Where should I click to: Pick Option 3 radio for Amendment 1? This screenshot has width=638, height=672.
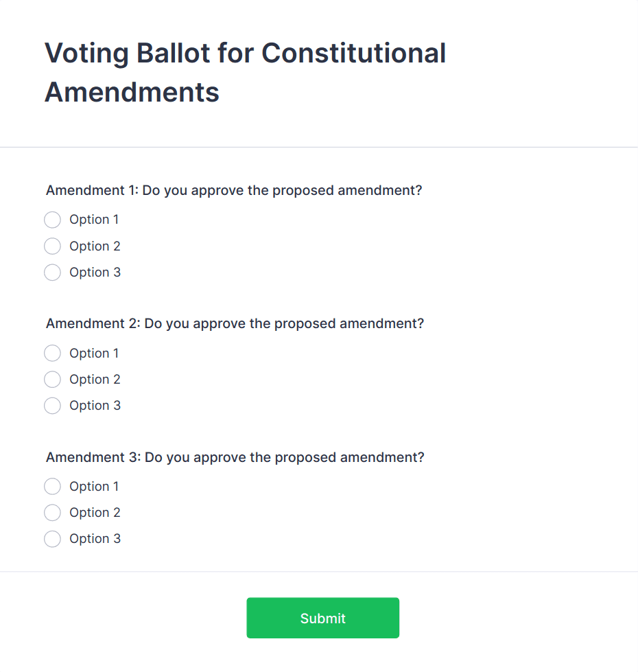tap(52, 273)
